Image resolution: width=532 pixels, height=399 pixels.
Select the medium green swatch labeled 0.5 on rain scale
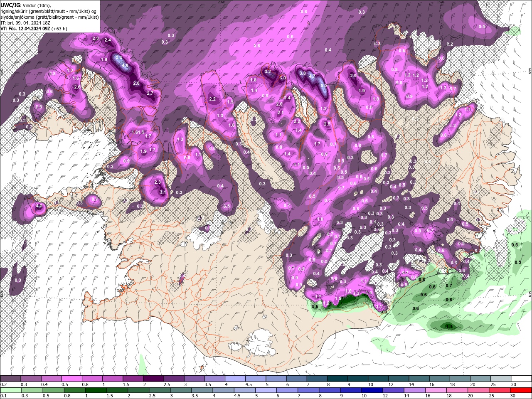point(53,390)
